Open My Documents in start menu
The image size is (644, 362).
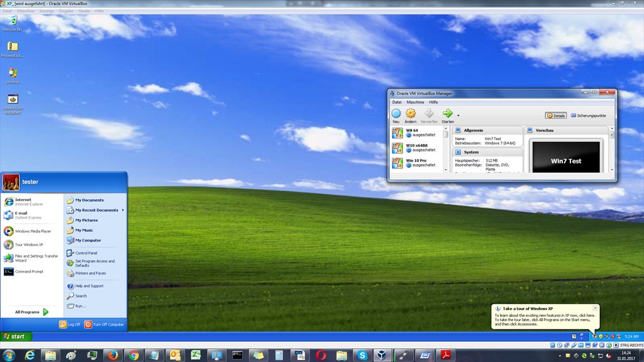[96, 200]
